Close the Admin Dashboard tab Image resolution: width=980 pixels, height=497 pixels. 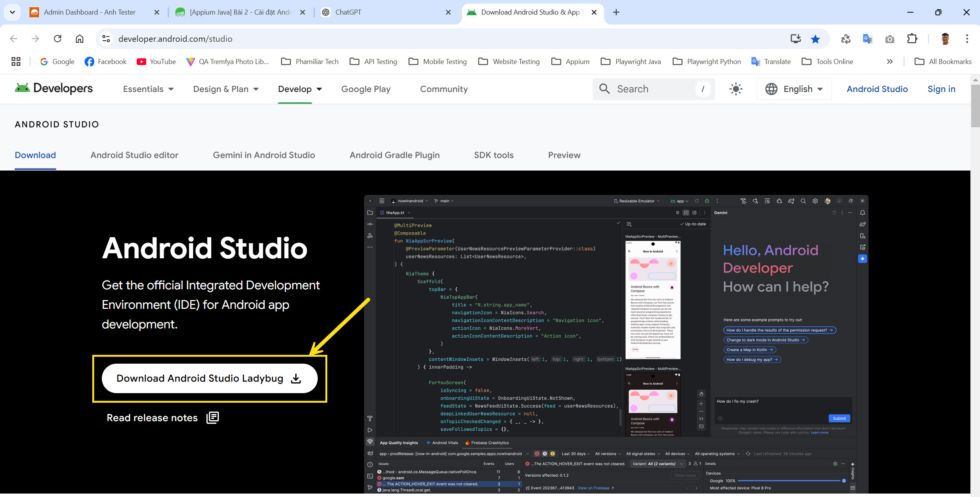tap(157, 12)
